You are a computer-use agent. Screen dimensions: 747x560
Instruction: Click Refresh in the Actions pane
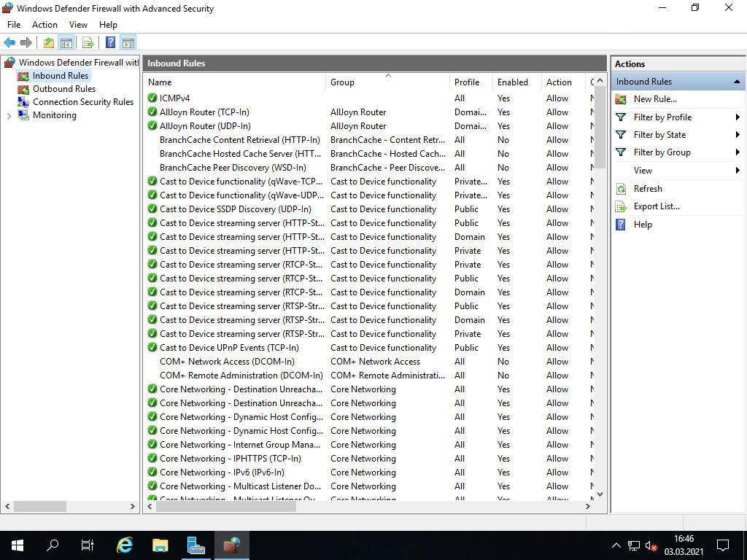(x=647, y=189)
